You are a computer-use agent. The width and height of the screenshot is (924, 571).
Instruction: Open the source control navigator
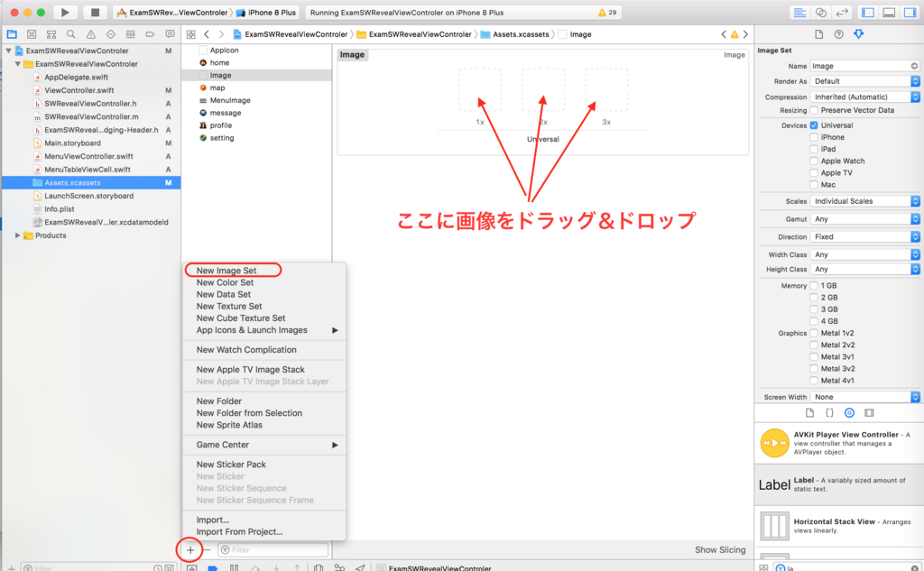[32, 34]
